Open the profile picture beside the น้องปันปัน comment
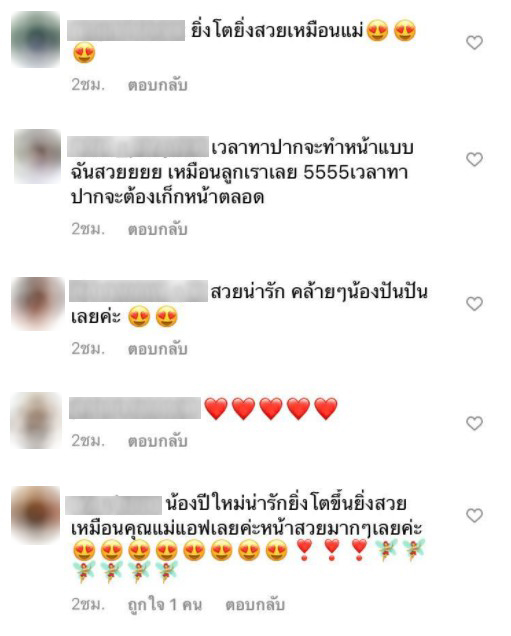Image resolution: width=511 pixels, height=636 pixels. tap(37, 304)
